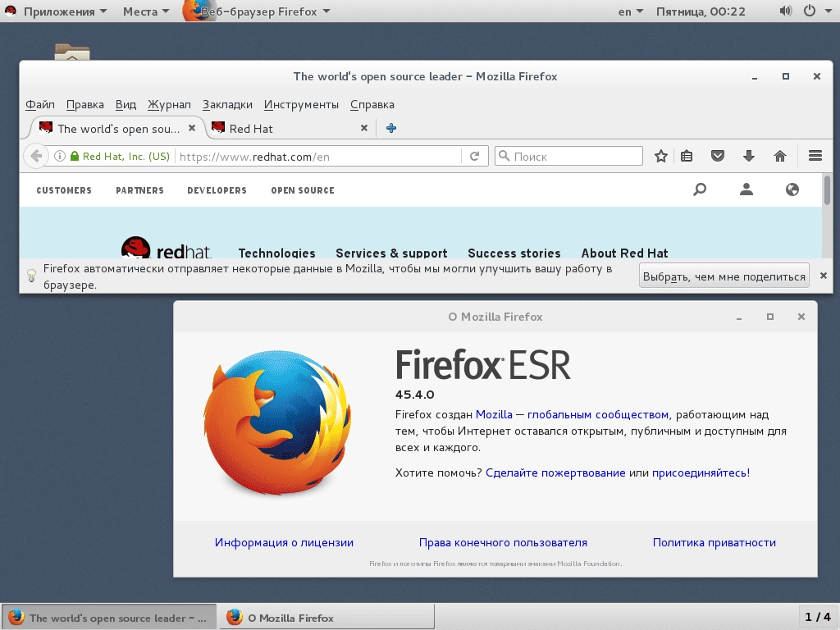Open the desktop folder icon

click(72, 52)
